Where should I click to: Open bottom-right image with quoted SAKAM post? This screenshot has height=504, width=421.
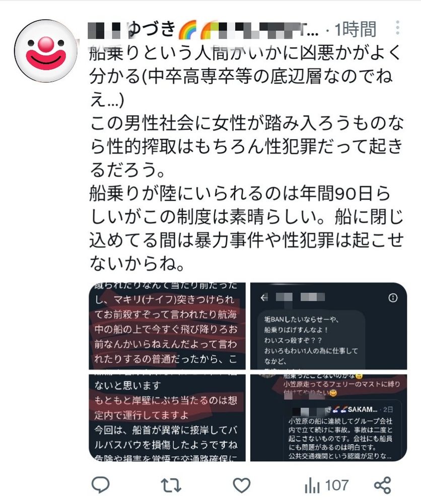[x=328, y=418]
